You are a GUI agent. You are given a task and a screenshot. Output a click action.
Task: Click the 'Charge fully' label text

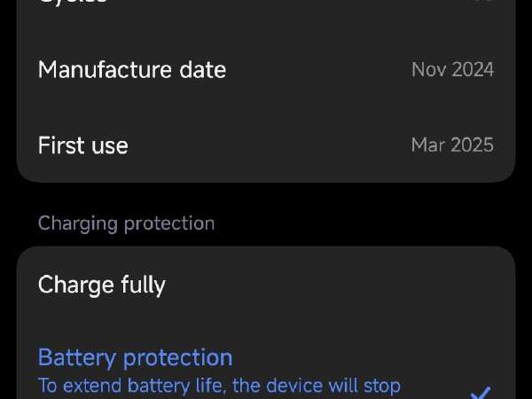point(102,286)
